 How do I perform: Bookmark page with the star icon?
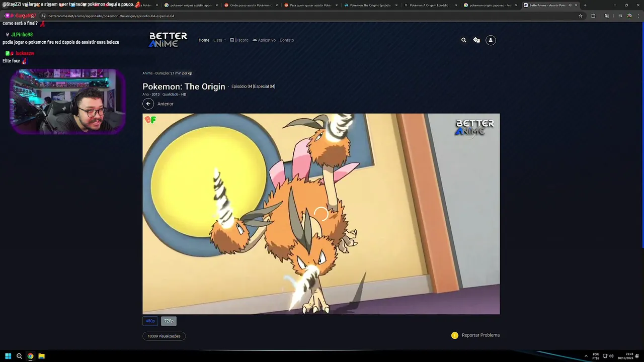coord(581,16)
